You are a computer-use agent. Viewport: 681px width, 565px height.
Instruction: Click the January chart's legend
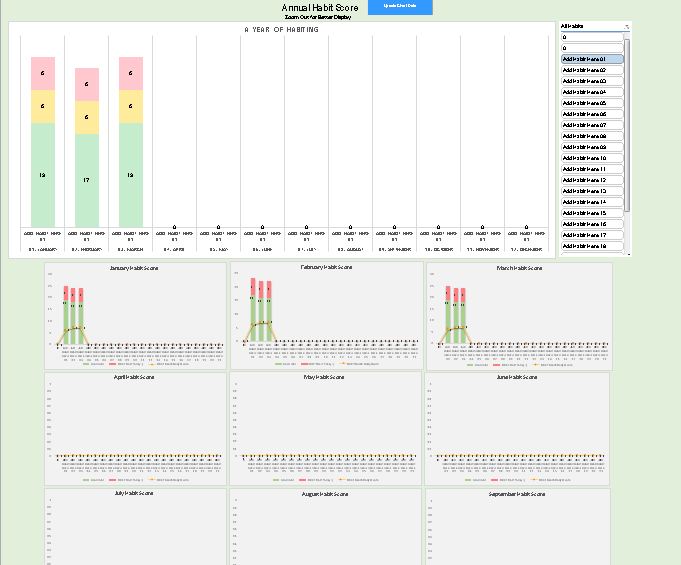click(136, 364)
